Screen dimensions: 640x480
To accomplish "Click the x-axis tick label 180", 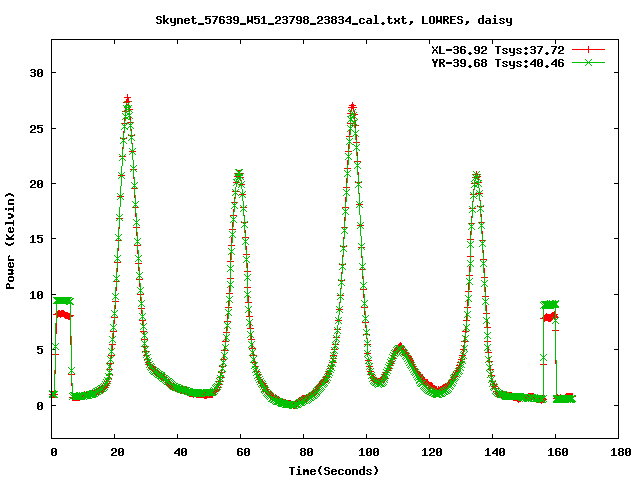I will (621, 452).
